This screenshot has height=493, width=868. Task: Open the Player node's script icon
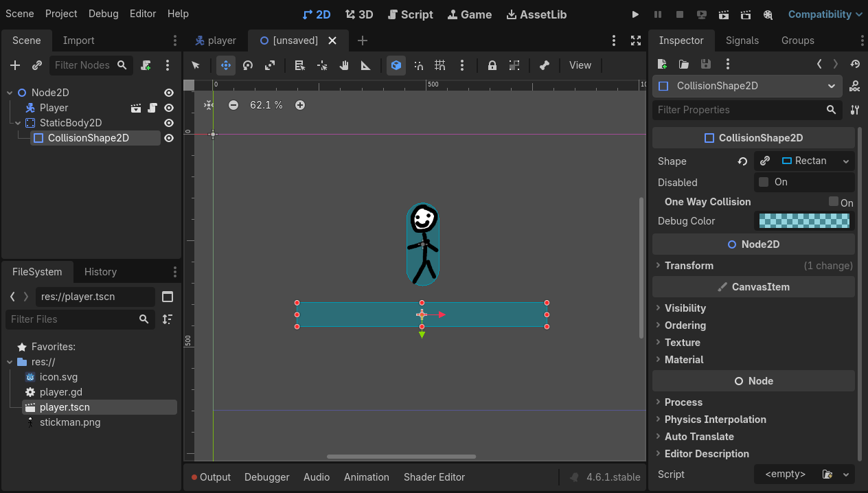click(152, 108)
